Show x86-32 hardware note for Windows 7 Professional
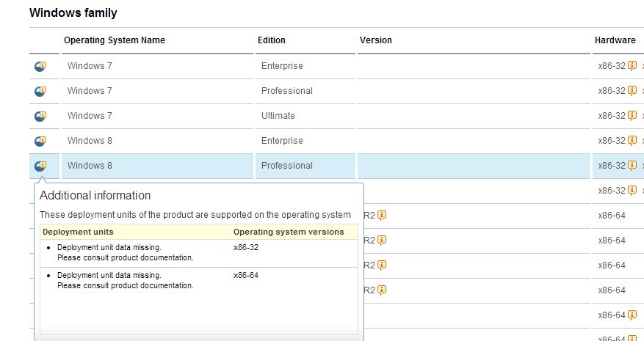Image resolution: width=644 pixels, height=341 pixels. (632, 91)
